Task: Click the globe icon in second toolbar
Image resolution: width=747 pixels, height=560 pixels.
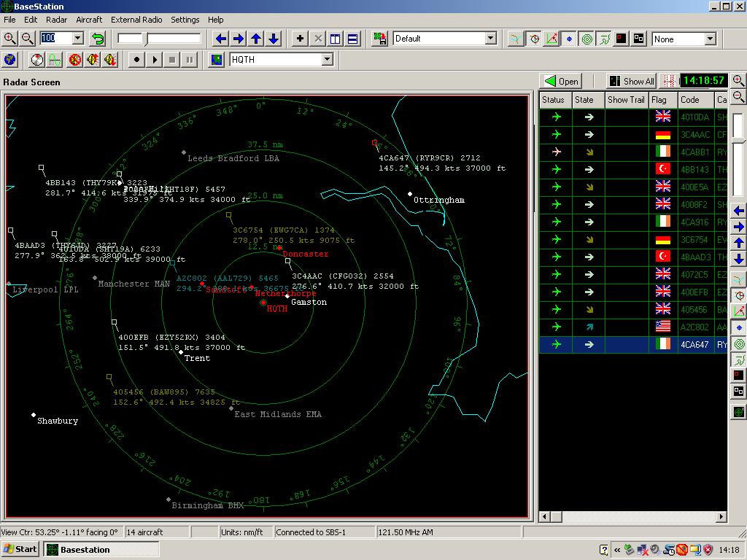Action: click(10, 60)
